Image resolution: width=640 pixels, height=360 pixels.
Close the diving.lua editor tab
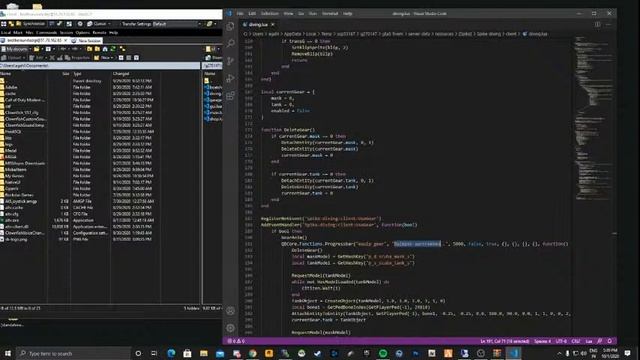coord(273,24)
